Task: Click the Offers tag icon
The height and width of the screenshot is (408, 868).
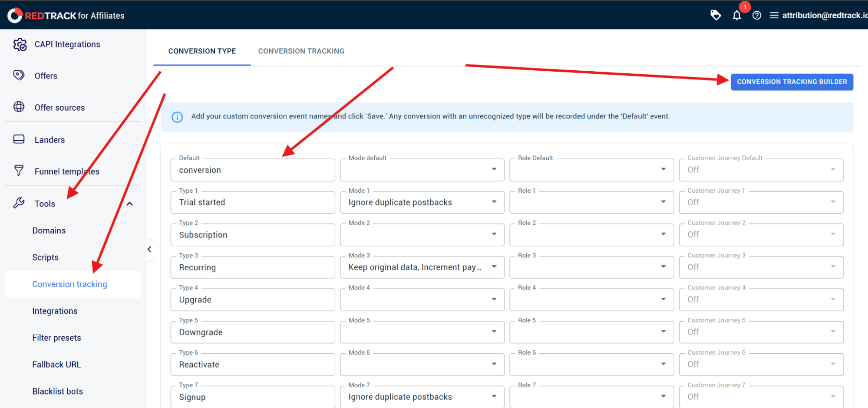Action: [19, 76]
